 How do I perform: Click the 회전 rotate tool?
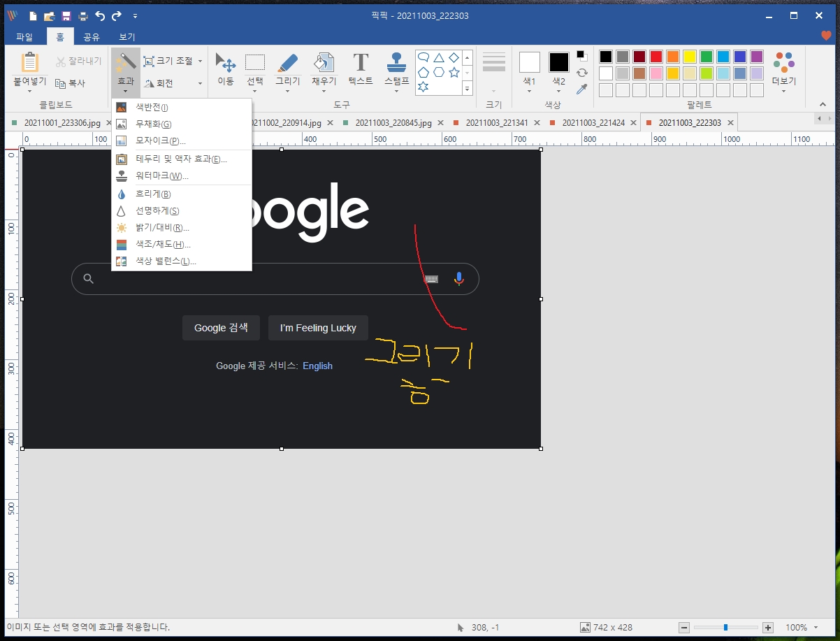pos(159,83)
